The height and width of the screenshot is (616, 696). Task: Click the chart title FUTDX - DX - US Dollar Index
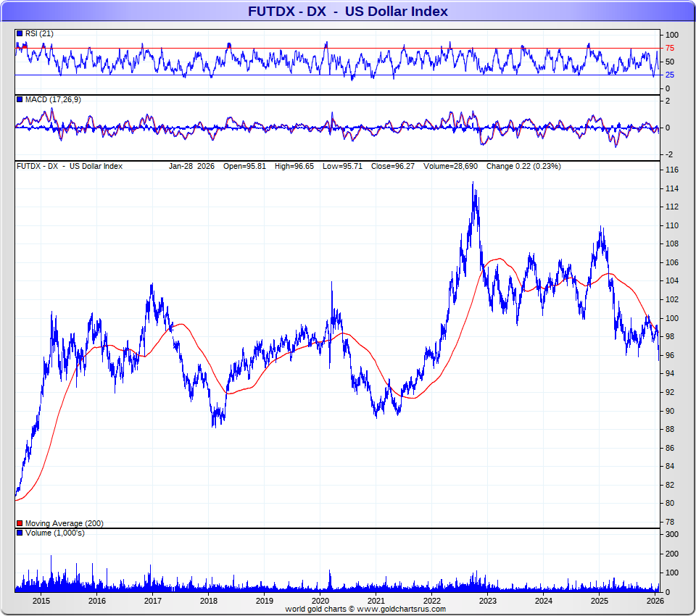tap(348, 11)
